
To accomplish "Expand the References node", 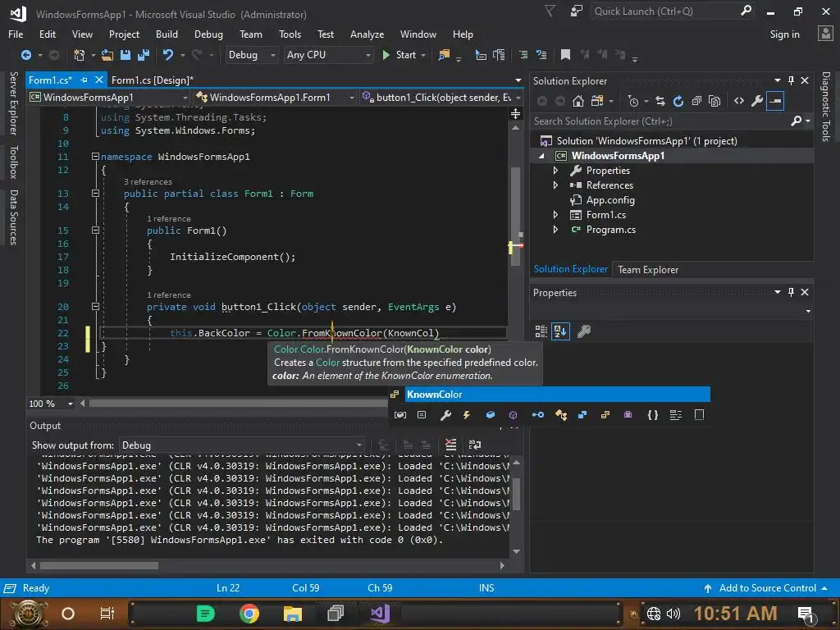I will 555,185.
